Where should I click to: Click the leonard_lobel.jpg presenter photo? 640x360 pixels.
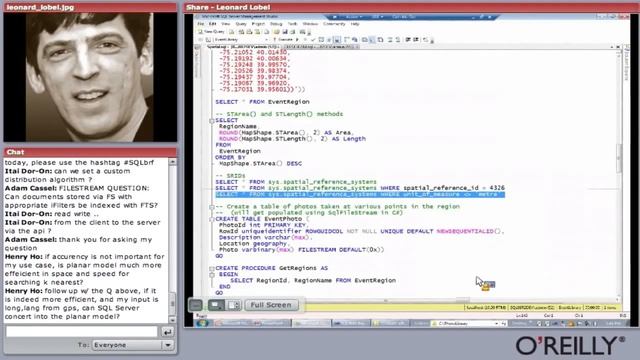click(90, 77)
